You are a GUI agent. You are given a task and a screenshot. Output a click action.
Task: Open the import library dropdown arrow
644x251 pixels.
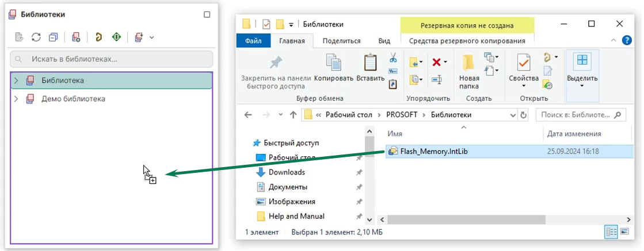[x=152, y=37]
